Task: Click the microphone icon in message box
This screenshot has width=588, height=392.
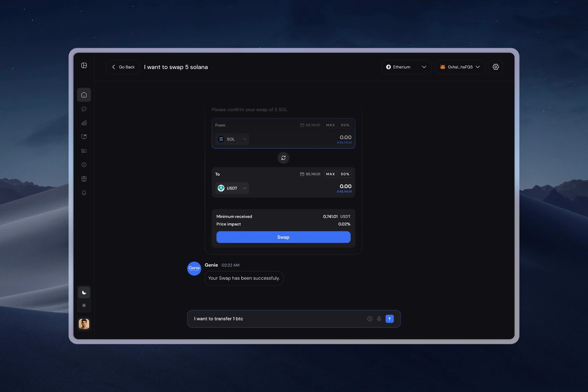Action: (x=379, y=319)
